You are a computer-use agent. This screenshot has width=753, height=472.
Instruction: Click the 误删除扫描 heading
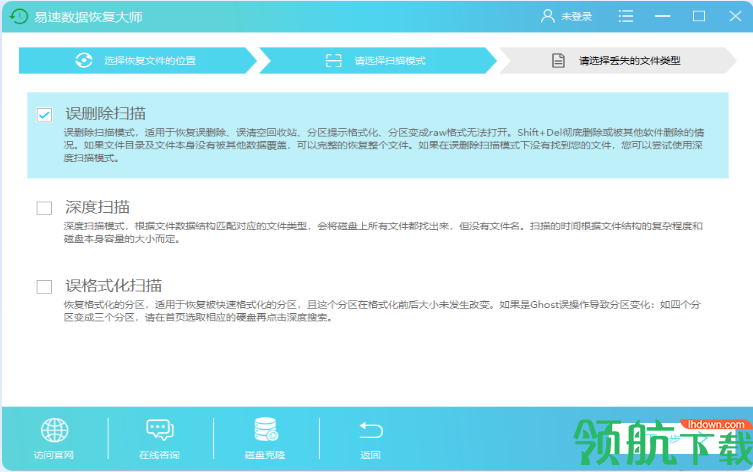click(x=105, y=114)
